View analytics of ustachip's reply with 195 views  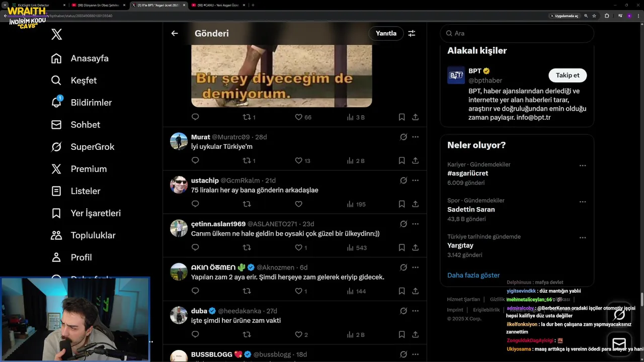point(356,204)
